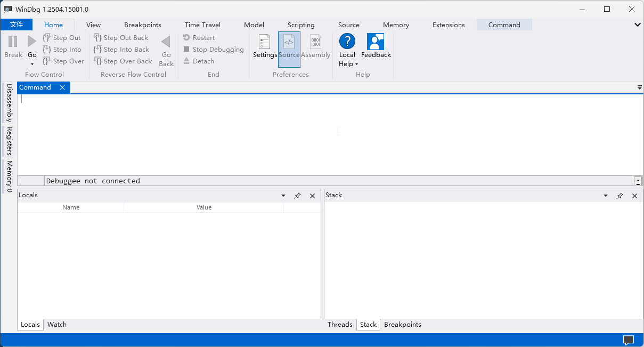Toggle Source mode preference

coord(289,49)
